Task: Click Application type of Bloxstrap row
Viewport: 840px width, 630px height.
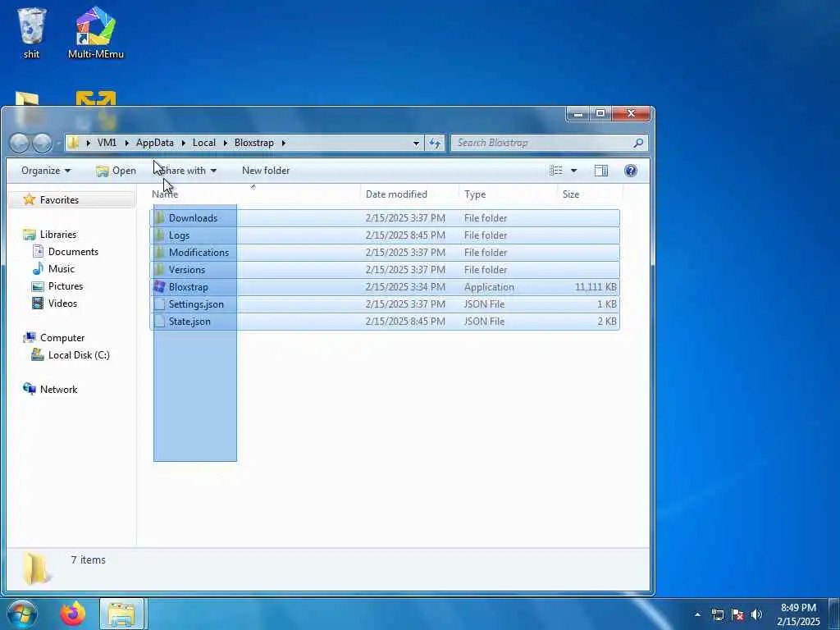Action: (x=489, y=286)
